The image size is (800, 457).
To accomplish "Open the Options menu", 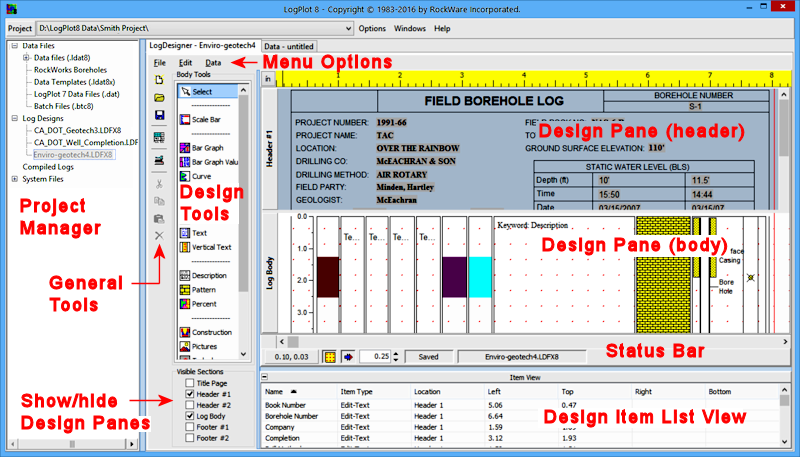I will pyautogui.click(x=372, y=28).
